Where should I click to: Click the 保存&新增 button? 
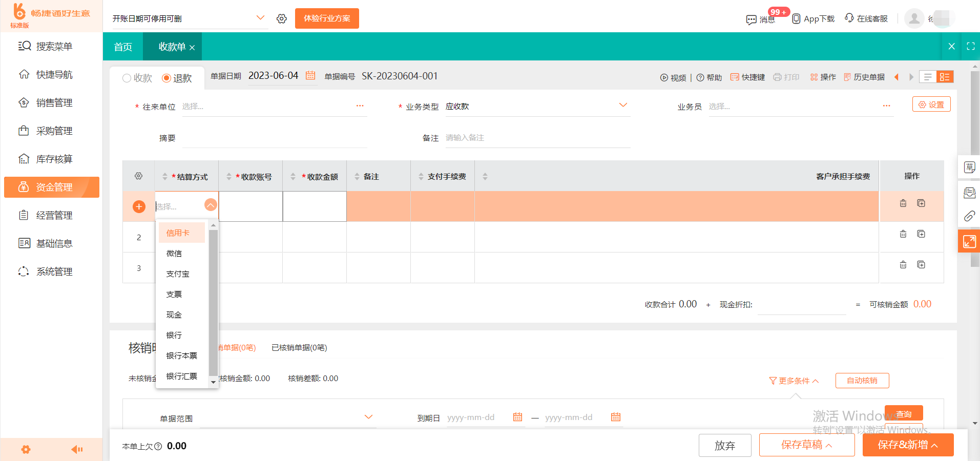[x=907, y=445]
